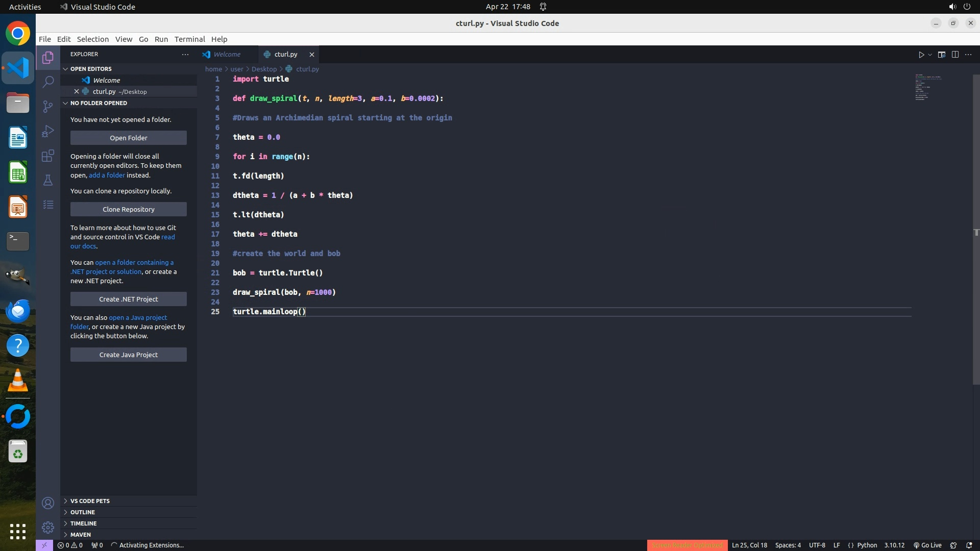Open the Extensions view
The image size is (980, 551).
48,156
